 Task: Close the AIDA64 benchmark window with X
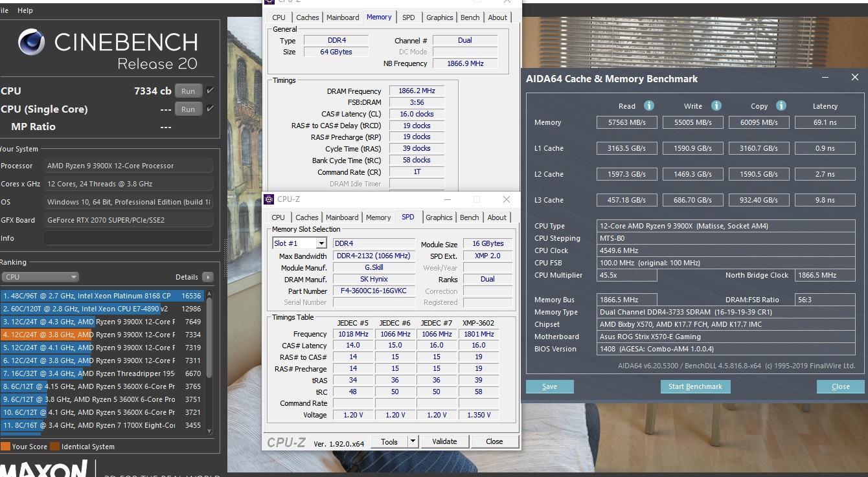pos(854,77)
